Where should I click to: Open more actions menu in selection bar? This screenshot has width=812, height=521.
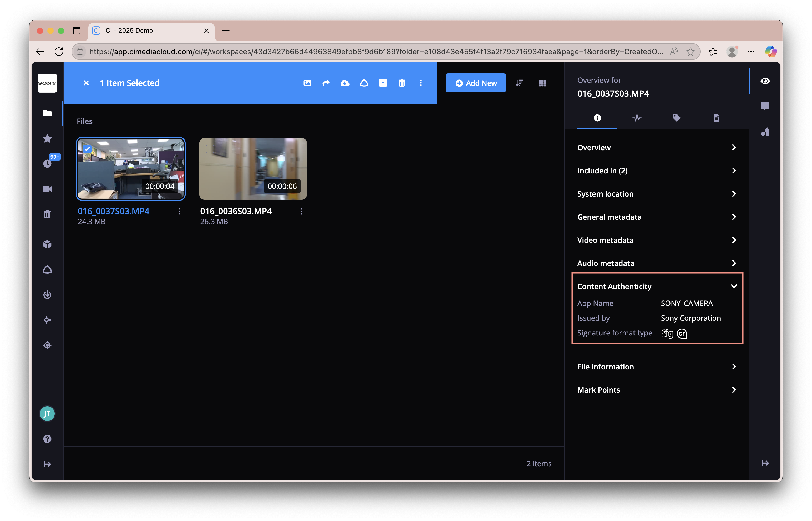pyautogui.click(x=420, y=83)
